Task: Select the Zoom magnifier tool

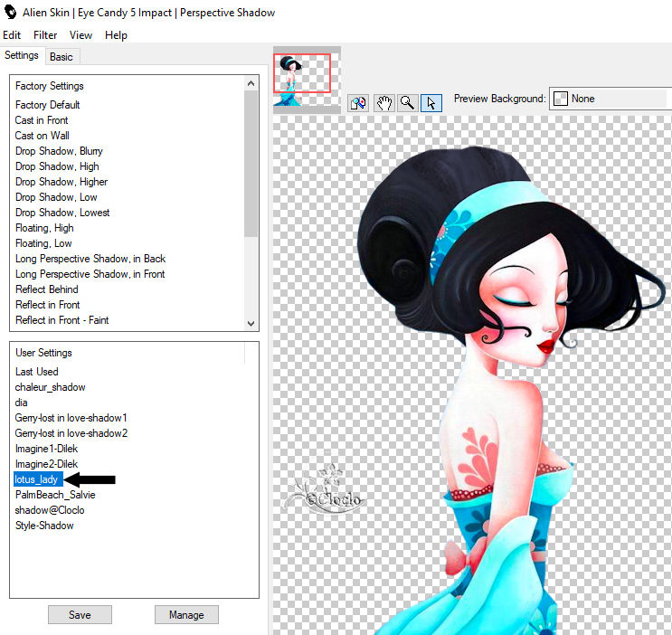Action: tap(407, 103)
